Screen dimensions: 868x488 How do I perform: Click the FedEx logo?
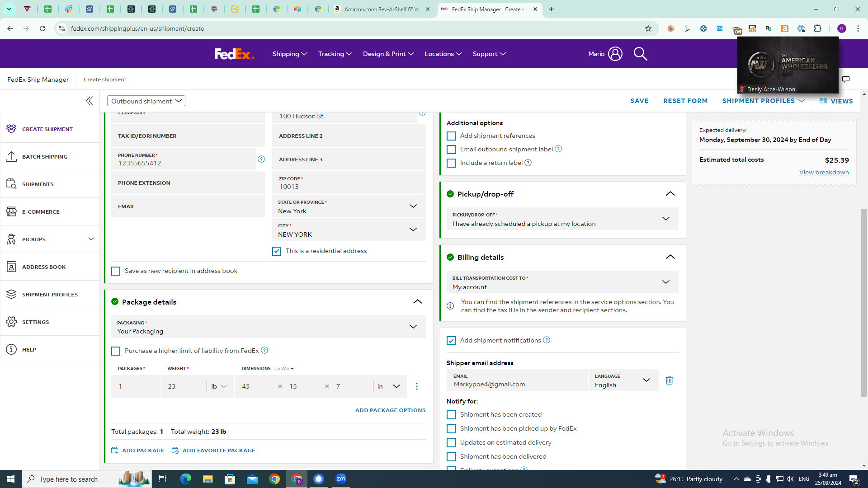coord(234,54)
